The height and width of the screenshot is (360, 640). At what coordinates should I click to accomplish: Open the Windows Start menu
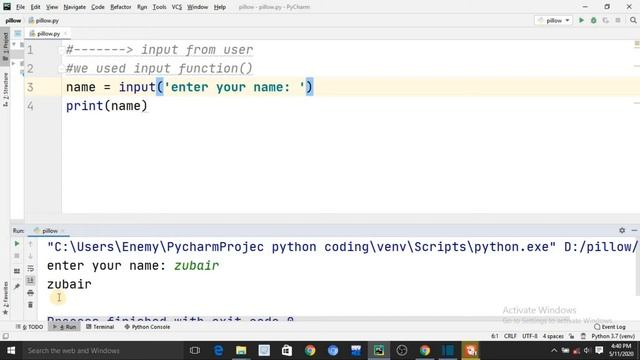[11, 351]
